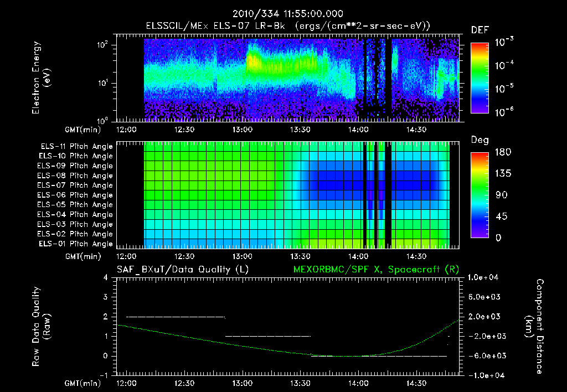Click the Component Distance (km) axis label
Screen dimensions: 567x392
pos(534,327)
